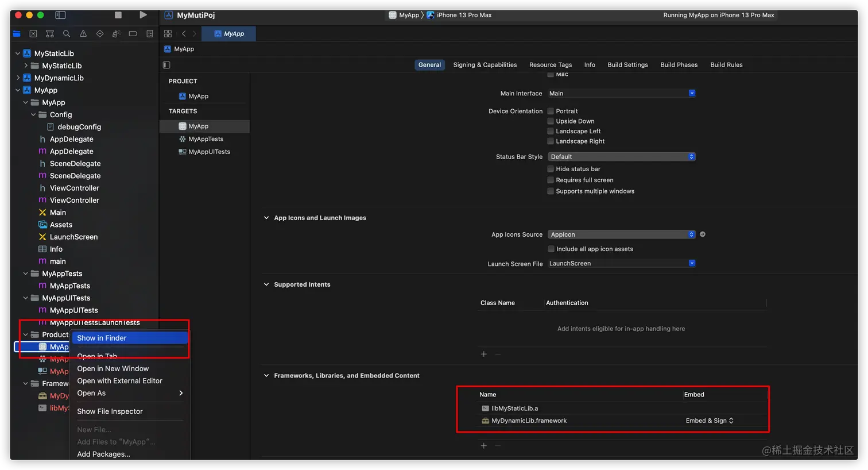Choose Open with External Editor
868x470 pixels.
click(x=130, y=381)
